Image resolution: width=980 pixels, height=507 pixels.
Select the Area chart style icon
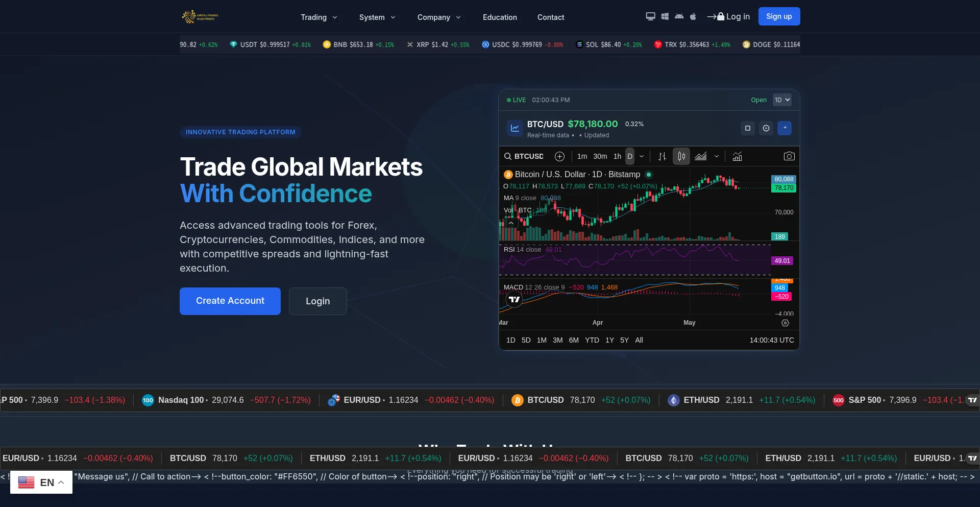[x=701, y=156]
